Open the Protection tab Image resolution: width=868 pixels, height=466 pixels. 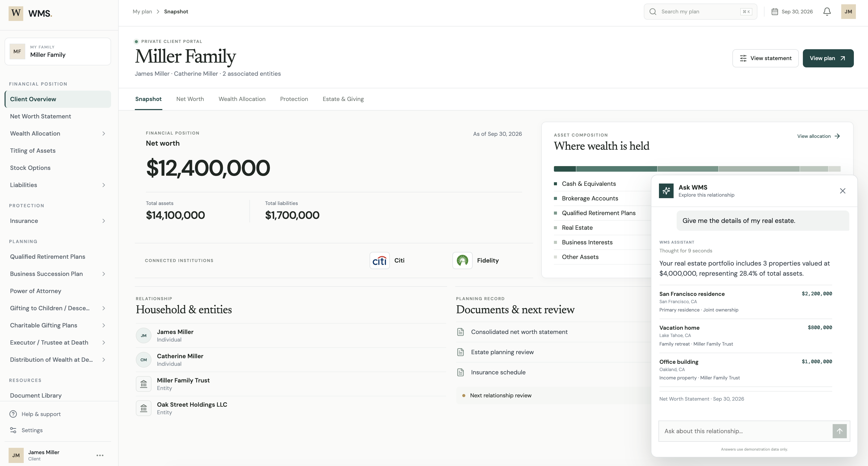pyautogui.click(x=294, y=99)
